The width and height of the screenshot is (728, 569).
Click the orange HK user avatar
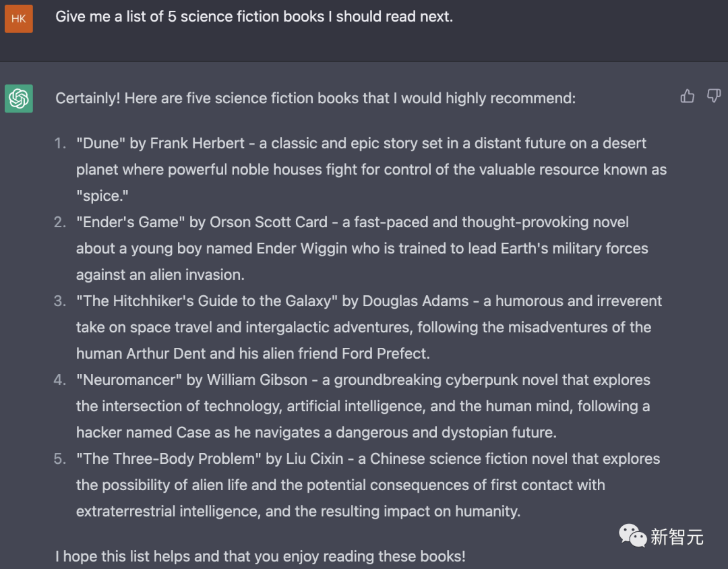tap(19, 18)
